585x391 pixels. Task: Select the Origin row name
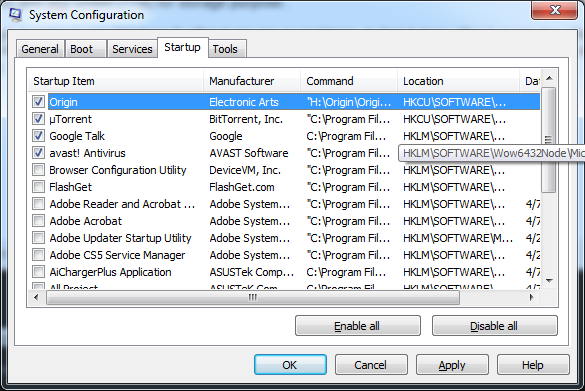[x=63, y=102]
